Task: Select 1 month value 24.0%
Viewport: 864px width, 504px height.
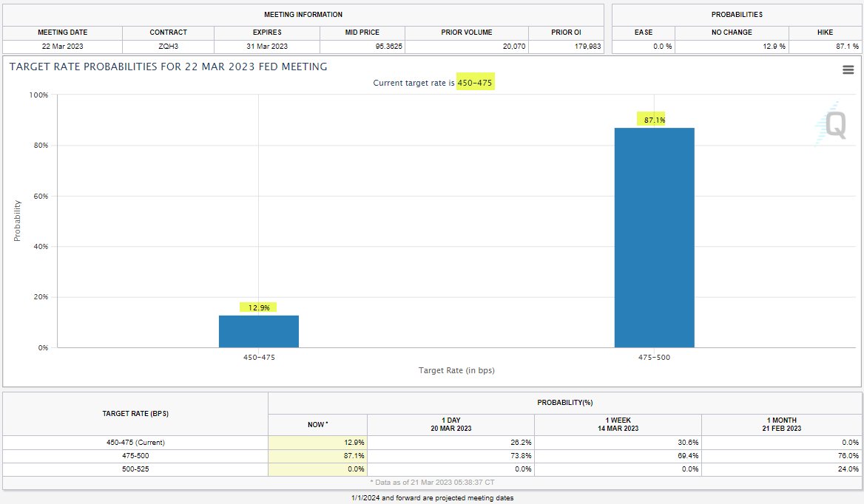Action: pos(848,469)
